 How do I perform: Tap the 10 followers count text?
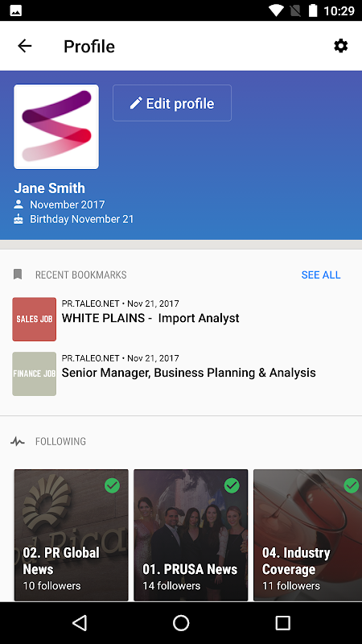51,586
